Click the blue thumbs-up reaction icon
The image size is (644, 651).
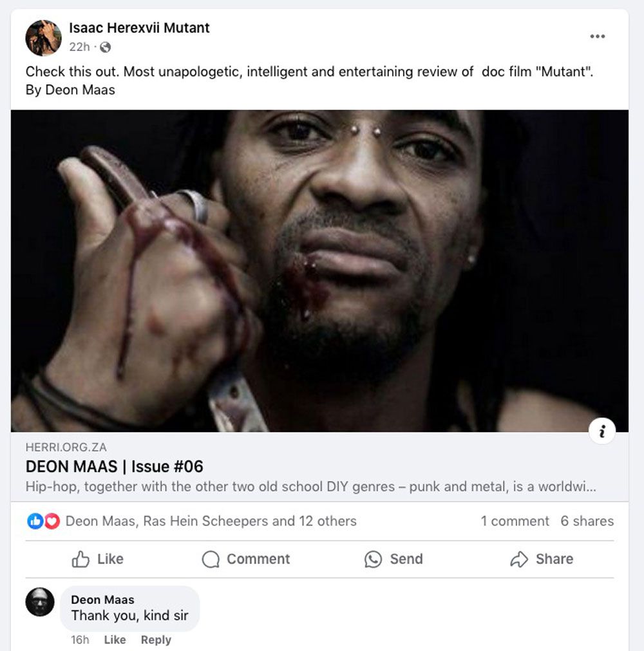[34, 521]
